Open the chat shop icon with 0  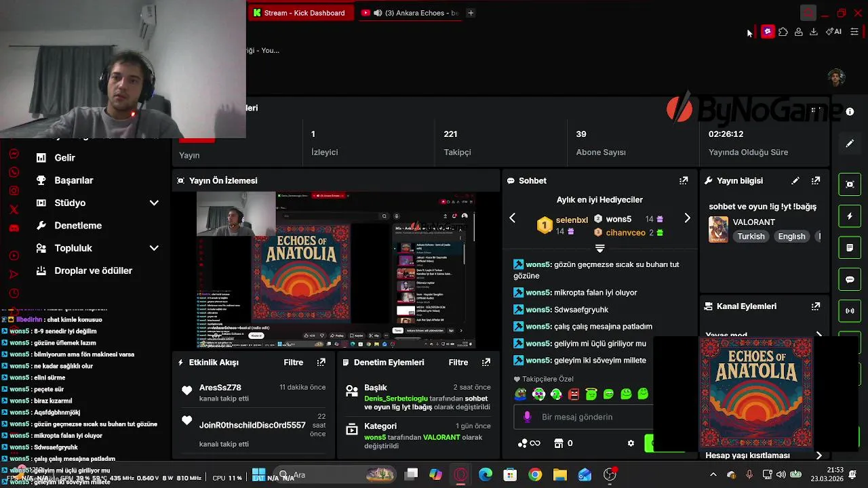(564, 443)
